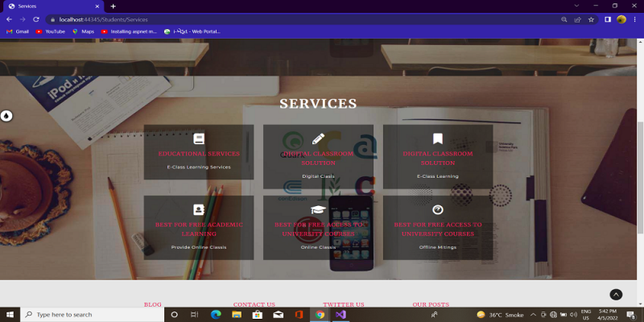Open the network globe icon in tray

[x=553, y=315]
